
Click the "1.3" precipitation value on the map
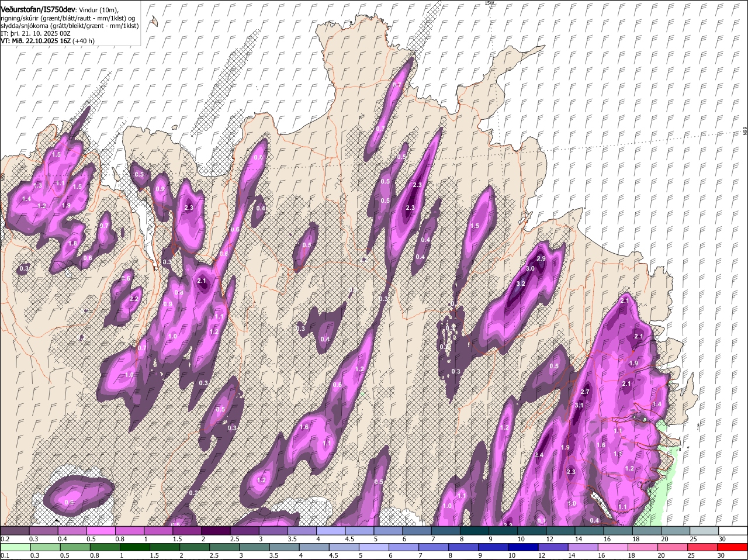pos(38,185)
